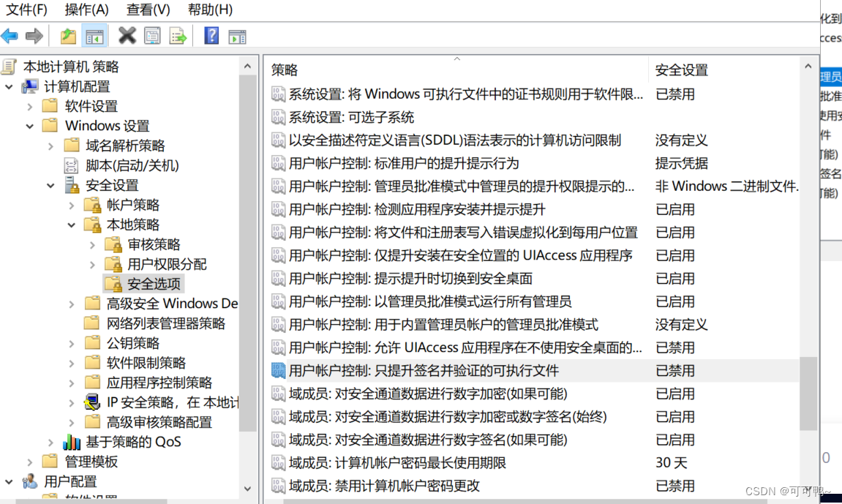Screen dimensions: 842x504
Task: Select the 应用程序控制策略 tree item
Action: pyautogui.click(x=159, y=383)
